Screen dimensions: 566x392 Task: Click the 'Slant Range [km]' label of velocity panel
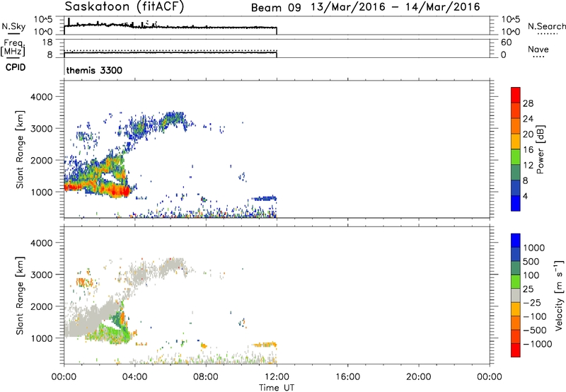(20, 296)
